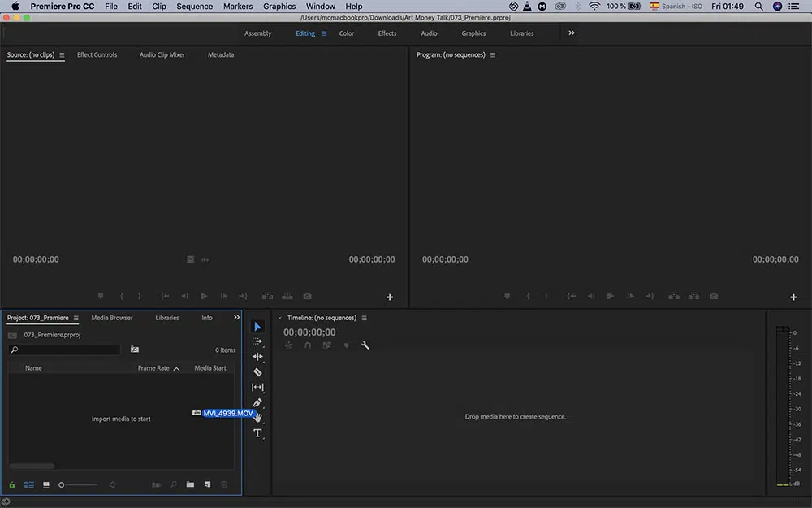Toggle Snap magnet in timeline
The width and height of the screenshot is (812, 508).
point(308,345)
